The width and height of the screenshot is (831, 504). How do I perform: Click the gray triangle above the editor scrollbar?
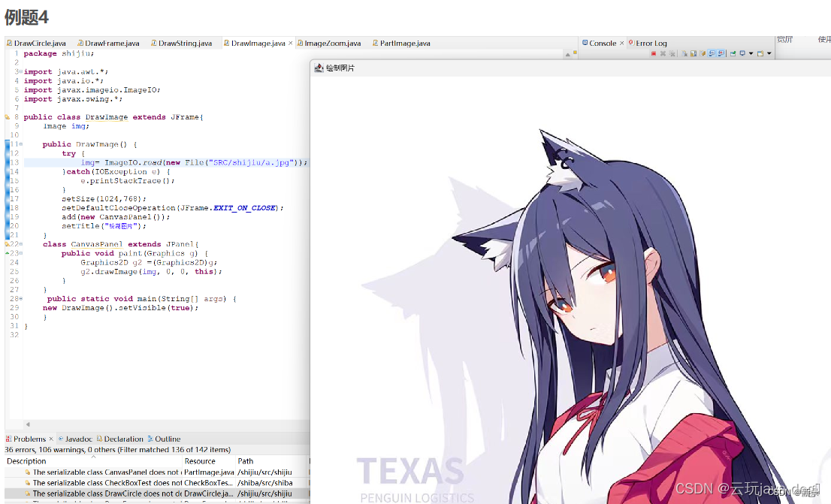(x=567, y=55)
